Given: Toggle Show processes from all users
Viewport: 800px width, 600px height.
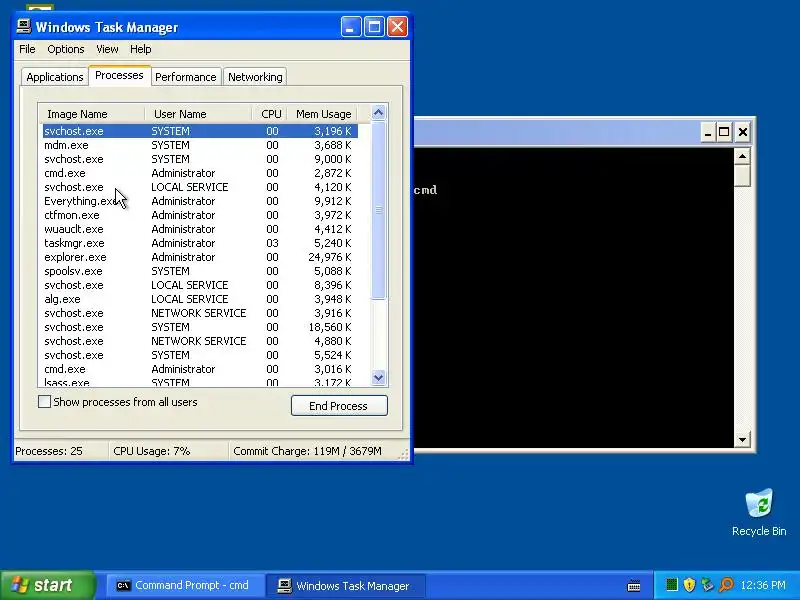Looking at the screenshot, I should click(x=44, y=402).
